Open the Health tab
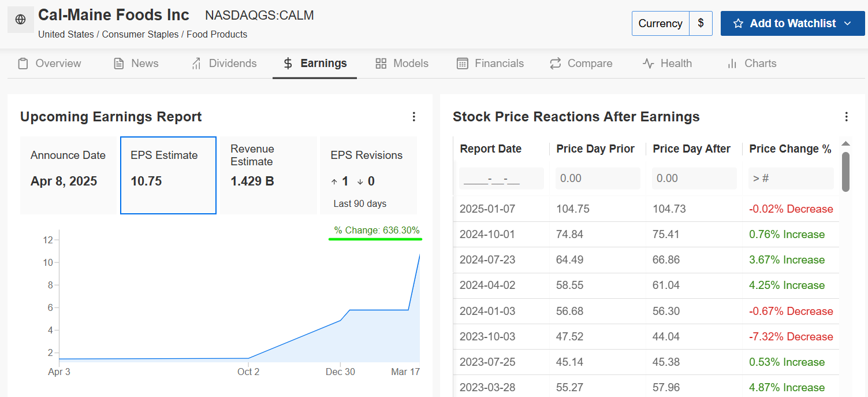 667,64
